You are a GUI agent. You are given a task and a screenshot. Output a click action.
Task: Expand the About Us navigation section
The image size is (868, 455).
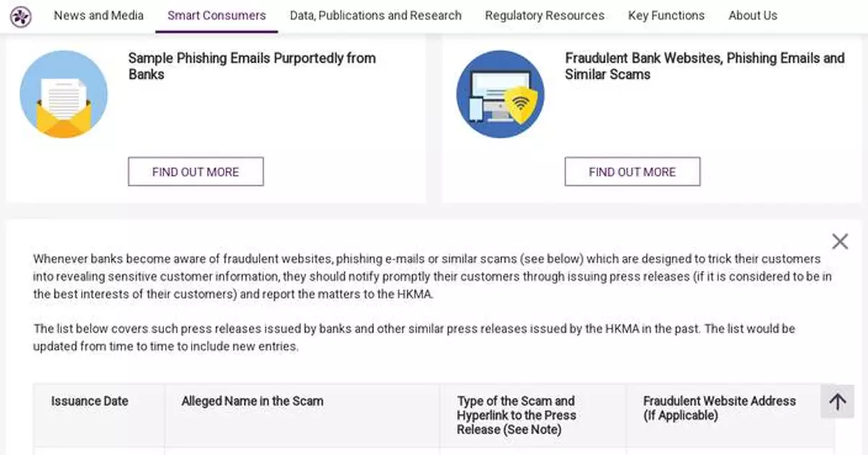point(752,14)
